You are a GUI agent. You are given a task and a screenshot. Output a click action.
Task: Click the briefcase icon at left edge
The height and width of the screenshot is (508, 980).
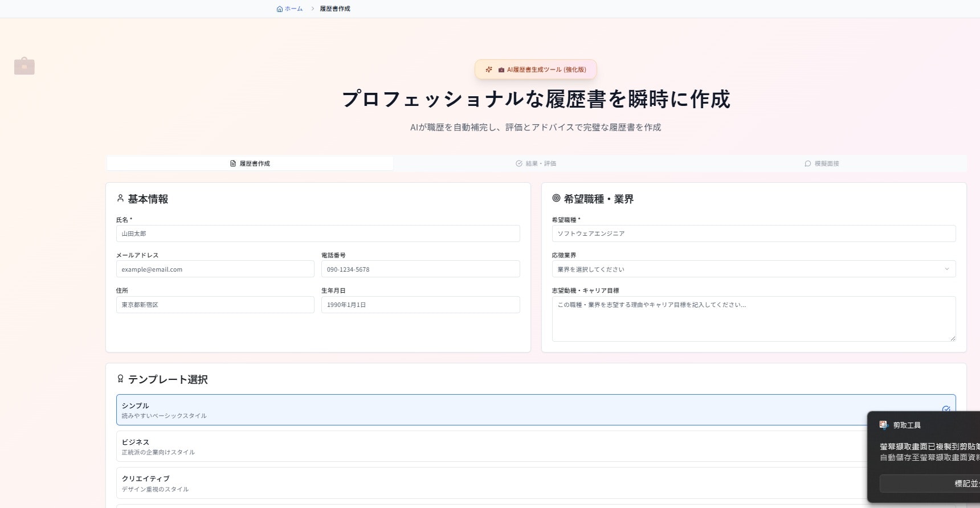[x=24, y=66]
